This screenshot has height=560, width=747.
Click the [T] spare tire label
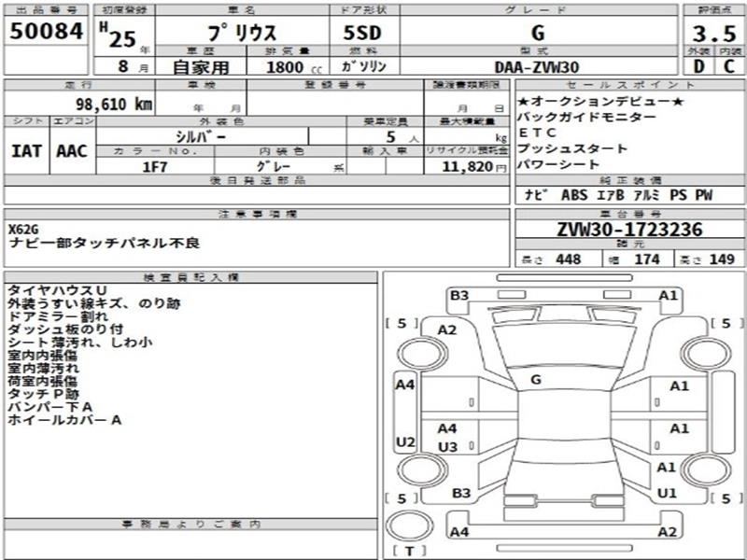[409, 551]
